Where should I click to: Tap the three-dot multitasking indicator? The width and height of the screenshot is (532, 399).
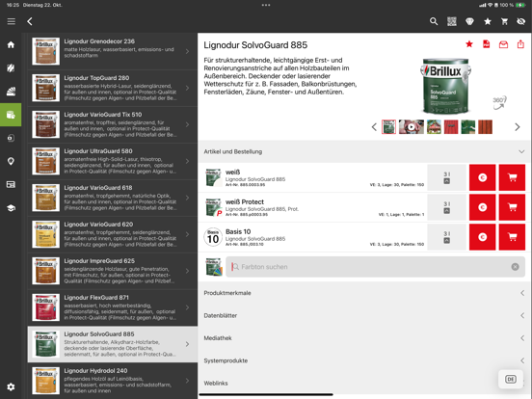(x=266, y=5)
